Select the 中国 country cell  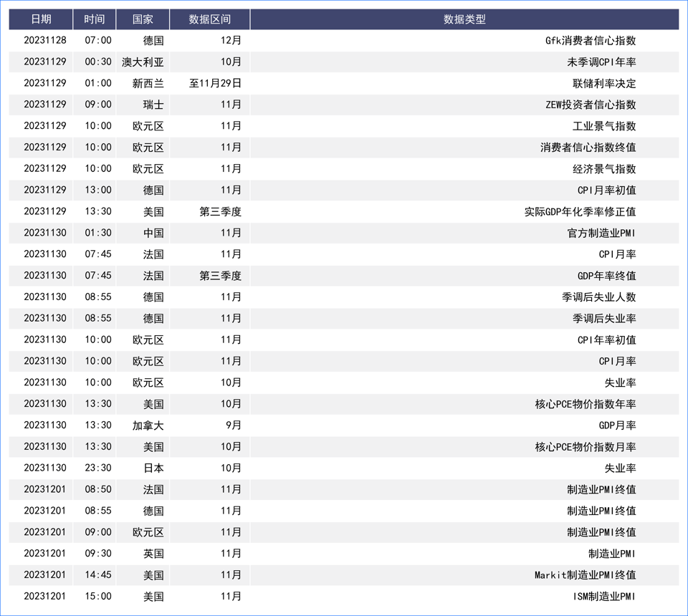pos(153,233)
